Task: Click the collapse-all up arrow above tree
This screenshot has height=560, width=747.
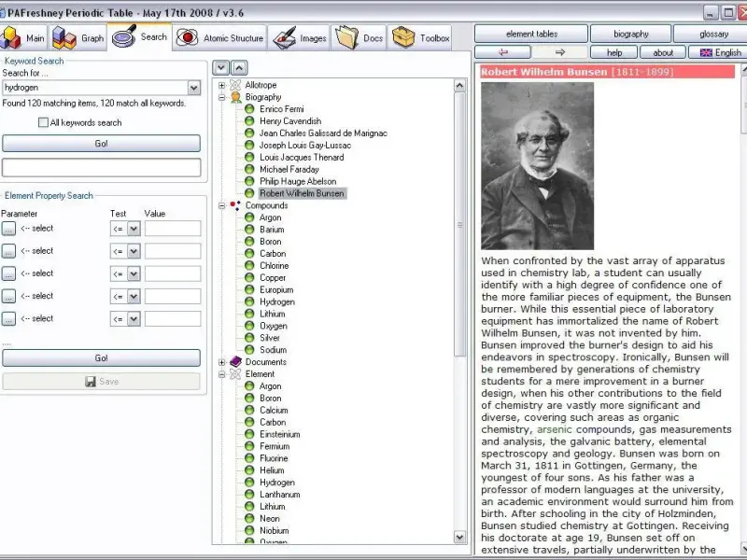Action: click(x=239, y=67)
